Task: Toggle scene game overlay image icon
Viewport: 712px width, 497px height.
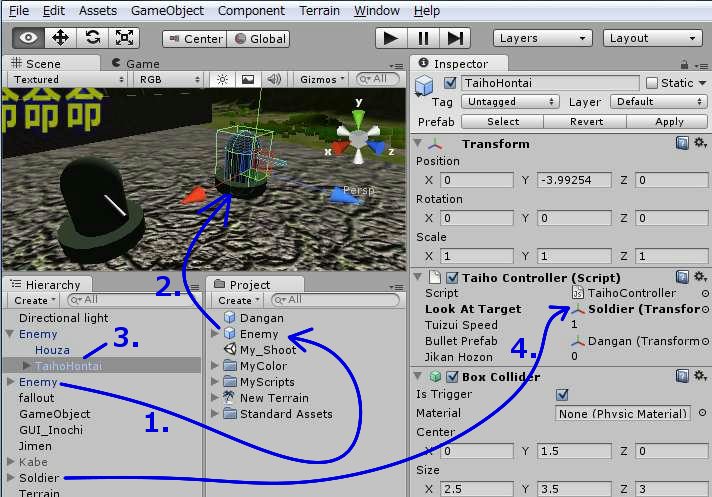Action: [x=248, y=79]
